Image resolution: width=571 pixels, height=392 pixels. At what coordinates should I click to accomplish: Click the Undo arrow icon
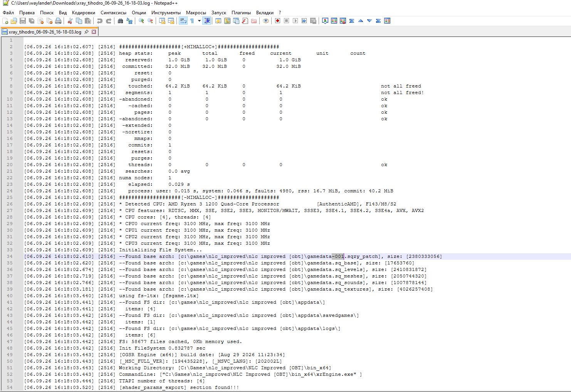coord(100,21)
